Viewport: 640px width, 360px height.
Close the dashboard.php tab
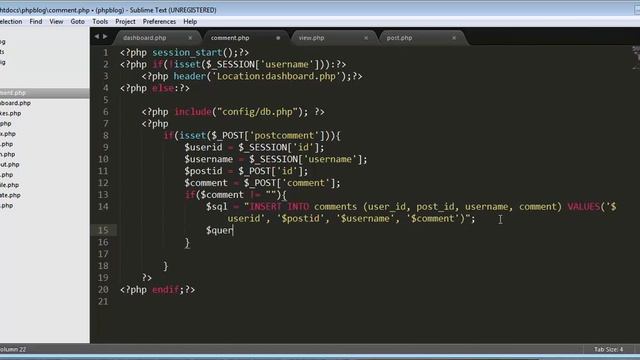point(190,38)
